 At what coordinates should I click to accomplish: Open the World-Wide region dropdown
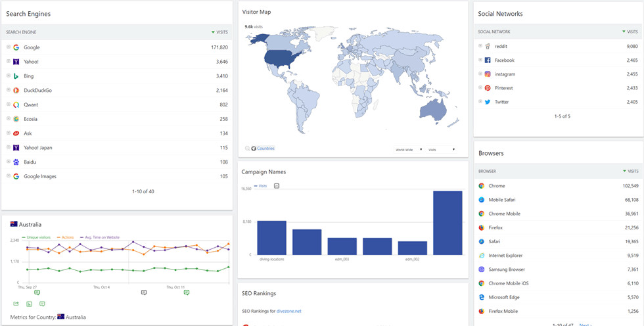pos(408,149)
